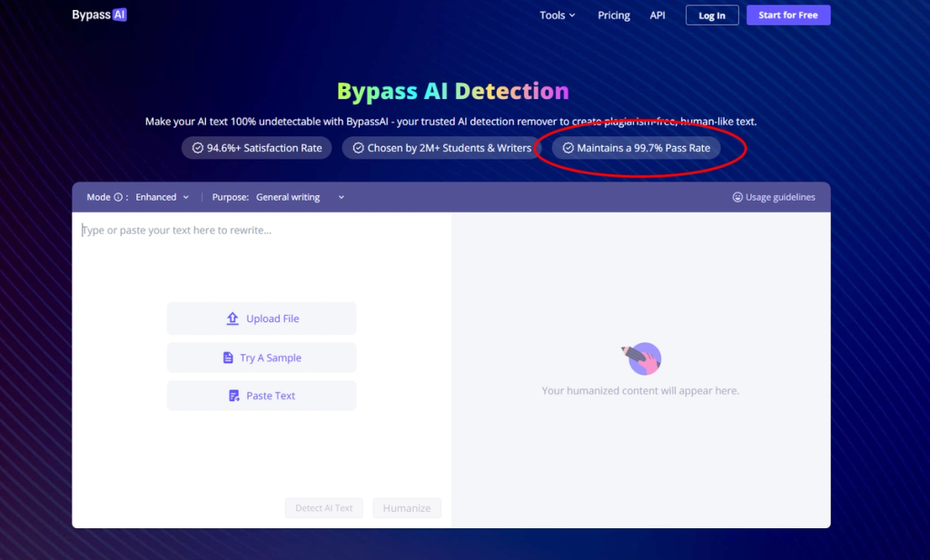Expand the Enhanced mode dropdown

[162, 197]
